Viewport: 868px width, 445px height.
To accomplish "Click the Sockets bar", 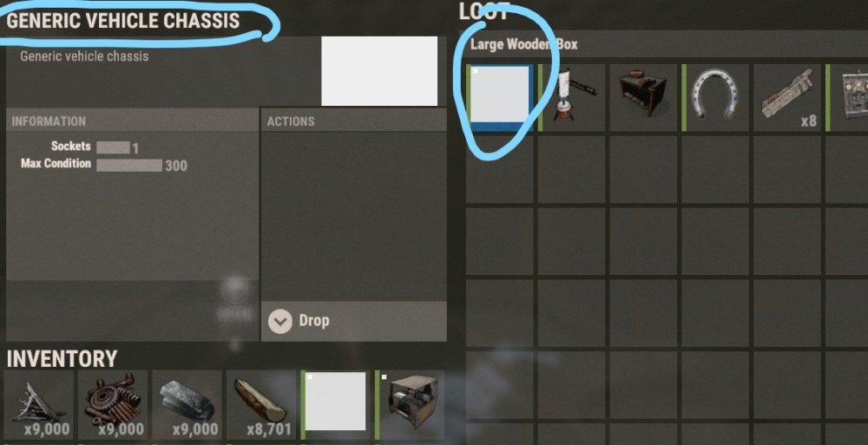I will tap(113, 147).
